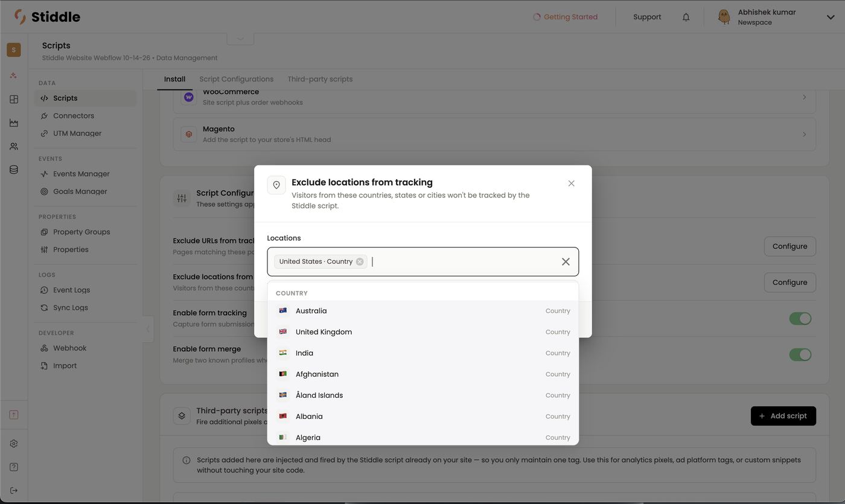
Task: Click the upgrade upload icon in sidebar
Action: 14,415
